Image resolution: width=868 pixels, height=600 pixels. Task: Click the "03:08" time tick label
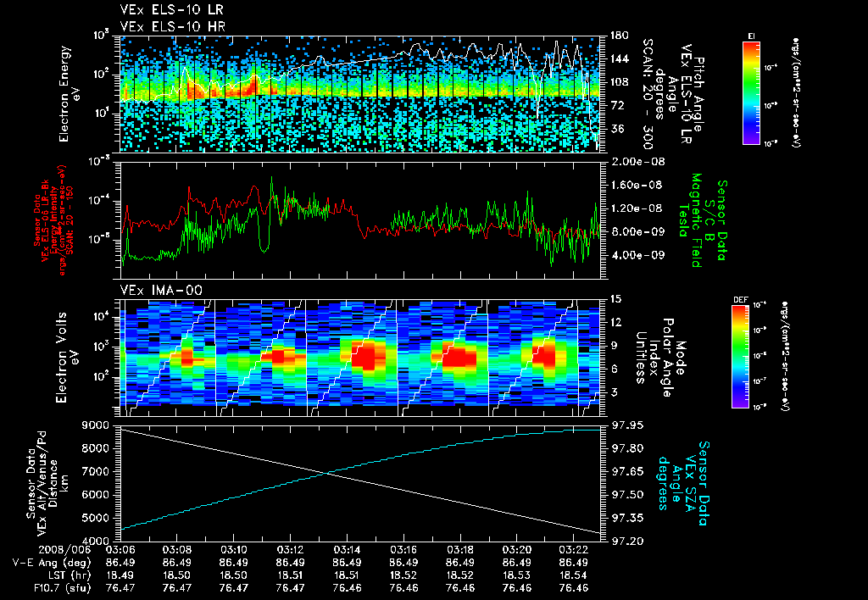176,550
